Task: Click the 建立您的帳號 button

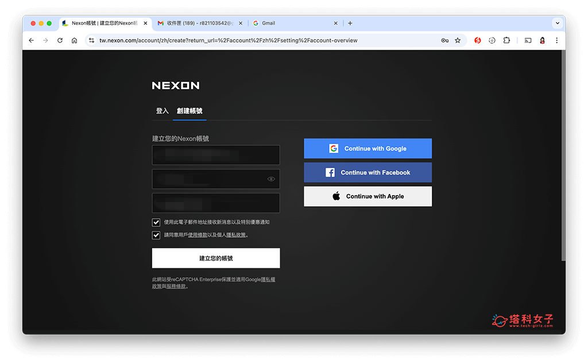Action: 216,258
